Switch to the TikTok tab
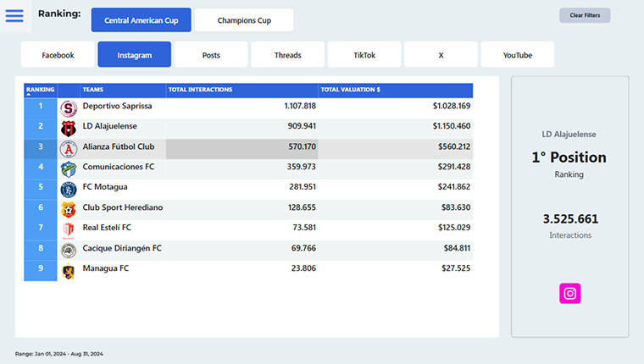Image resolution: width=644 pixels, height=364 pixels. (364, 54)
